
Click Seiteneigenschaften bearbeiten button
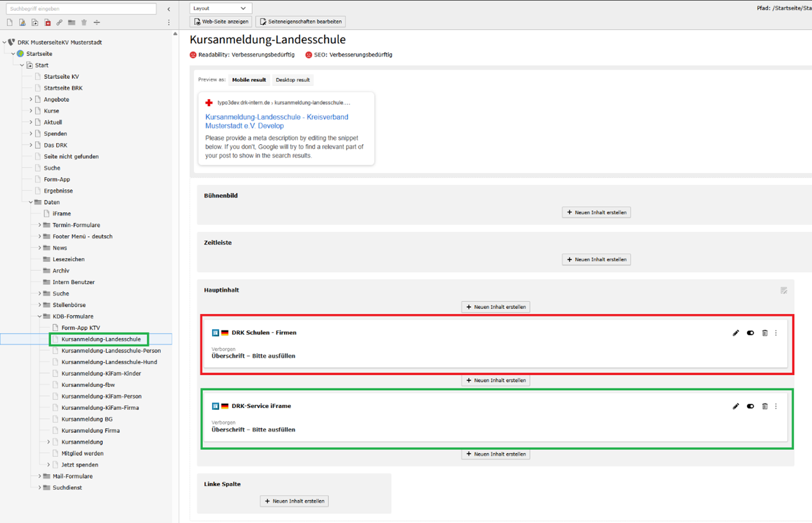coord(301,21)
